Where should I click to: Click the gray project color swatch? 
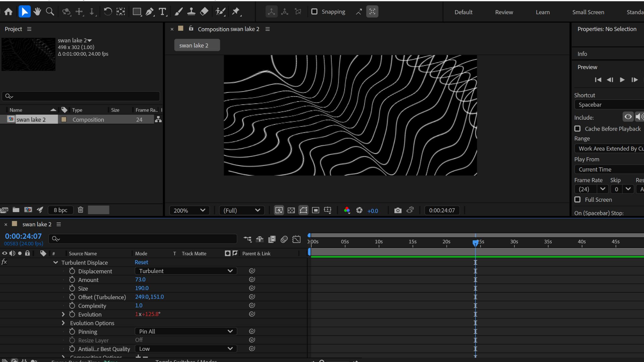tap(98, 210)
